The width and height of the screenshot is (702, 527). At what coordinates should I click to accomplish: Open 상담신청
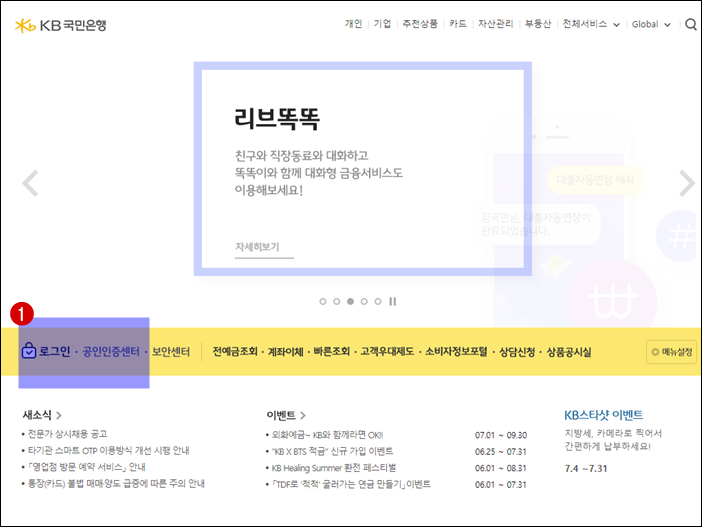click(x=517, y=351)
